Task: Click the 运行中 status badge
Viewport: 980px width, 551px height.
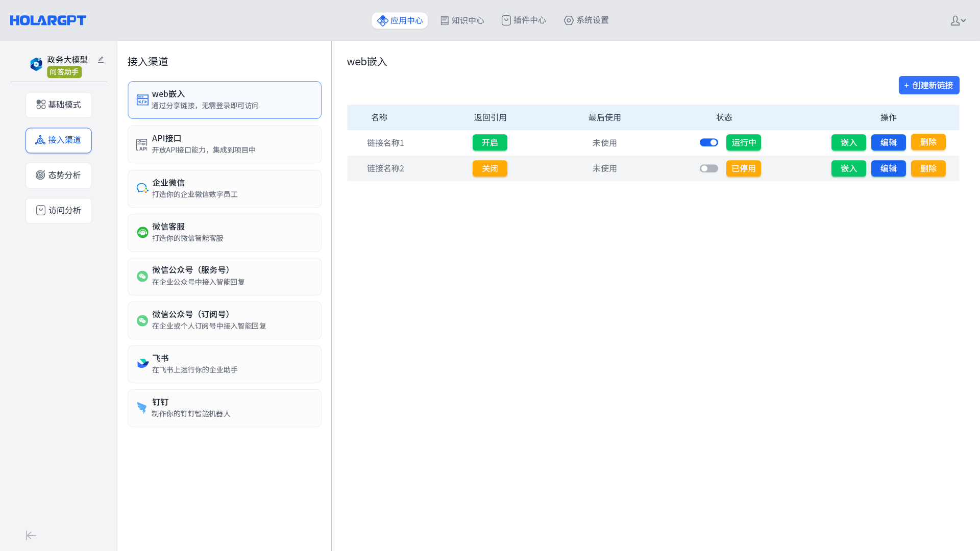Action: coord(744,142)
